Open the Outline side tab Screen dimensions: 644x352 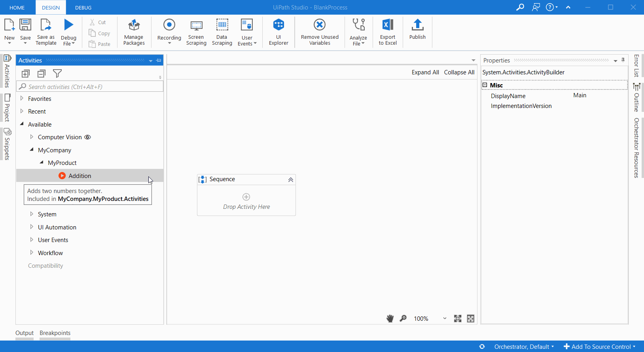tap(636, 97)
